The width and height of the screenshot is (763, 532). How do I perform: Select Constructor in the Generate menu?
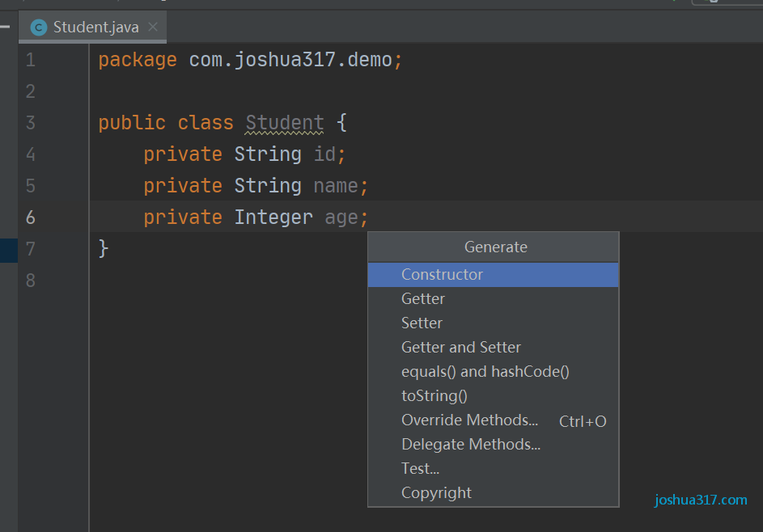(493, 275)
